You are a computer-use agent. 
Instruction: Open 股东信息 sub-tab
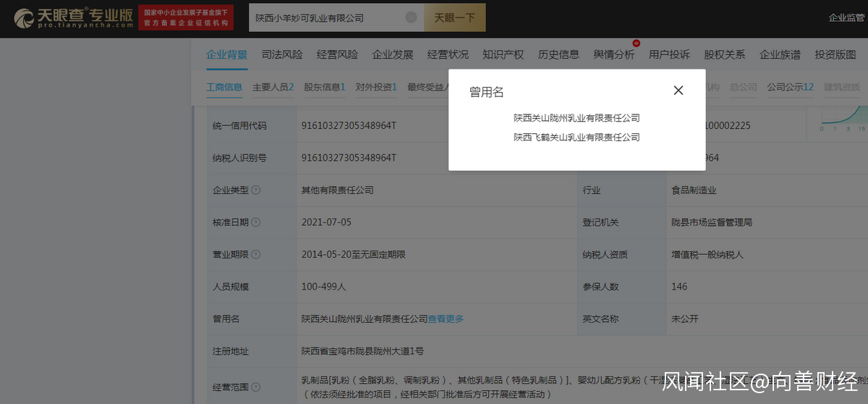tap(324, 87)
